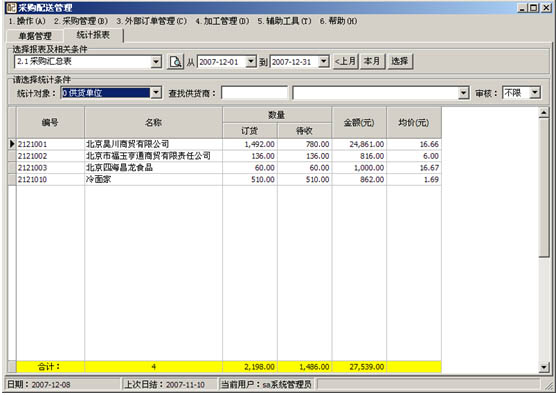
Task: Click the 订货 column header
Action: click(250, 131)
